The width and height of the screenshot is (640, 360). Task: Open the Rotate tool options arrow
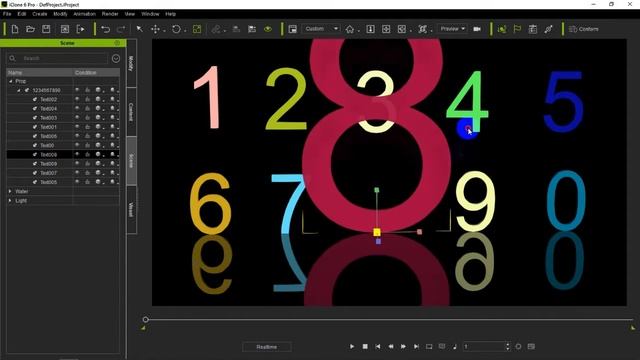pyautogui.click(x=185, y=31)
